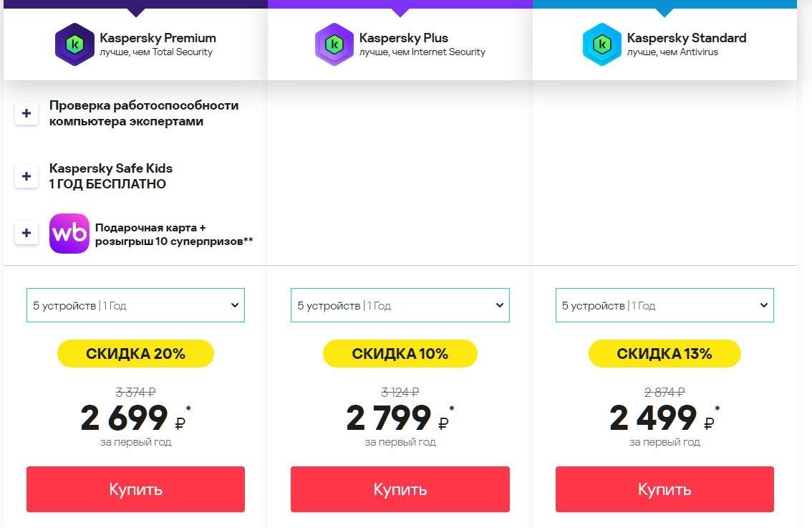Expand the Kaspersky Safe Kids plus icon
Screen dimensions: 812x528
(26, 176)
